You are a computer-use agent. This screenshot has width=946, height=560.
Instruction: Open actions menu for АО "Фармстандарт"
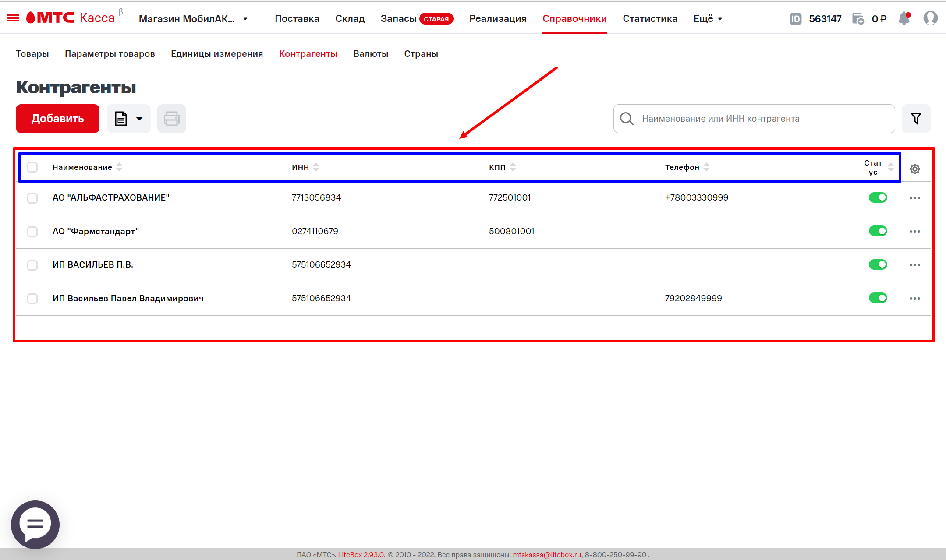click(x=915, y=232)
